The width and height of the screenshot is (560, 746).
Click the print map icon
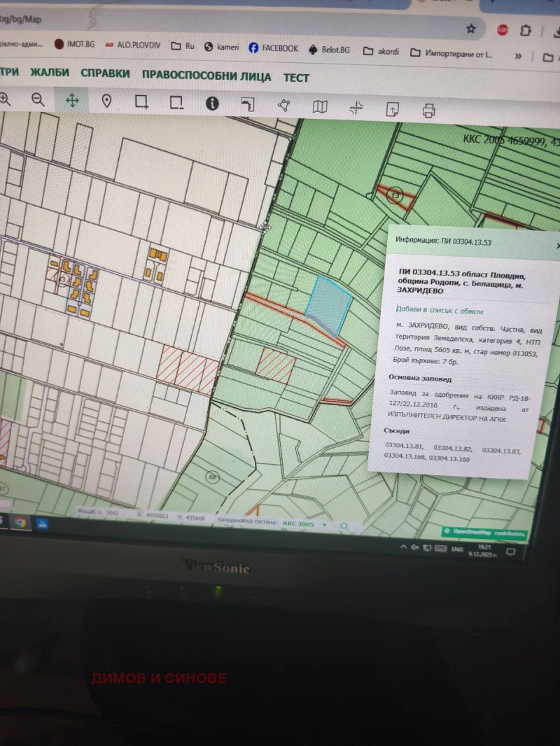pos(428,109)
